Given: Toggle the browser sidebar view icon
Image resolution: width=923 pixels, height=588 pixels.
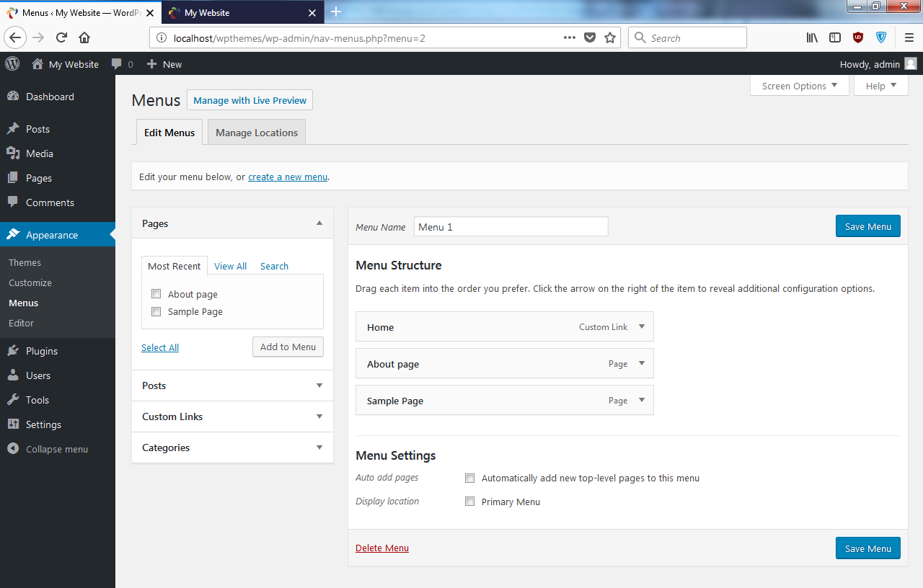Looking at the screenshot, I should pos(835,38).
